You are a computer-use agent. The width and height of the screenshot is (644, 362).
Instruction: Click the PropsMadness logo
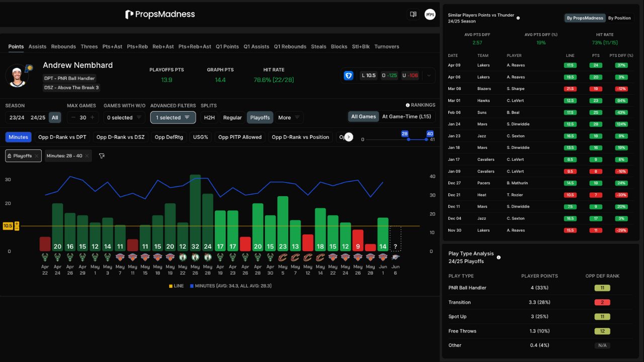tap(159, 15)
